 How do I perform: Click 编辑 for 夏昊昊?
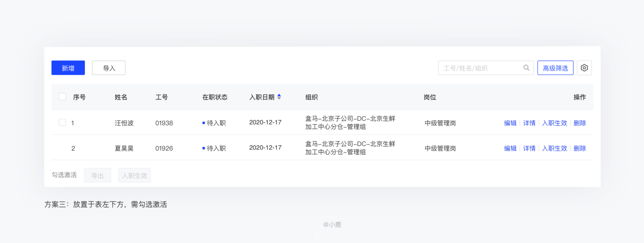point(510,149)
